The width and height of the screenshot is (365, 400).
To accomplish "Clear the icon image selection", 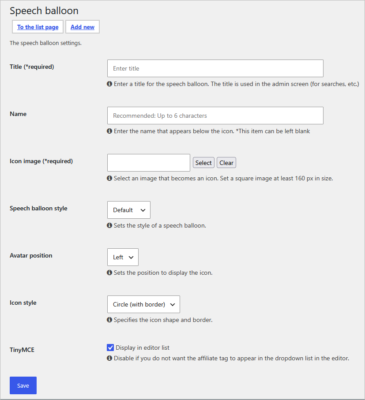I will click(226, 163).
